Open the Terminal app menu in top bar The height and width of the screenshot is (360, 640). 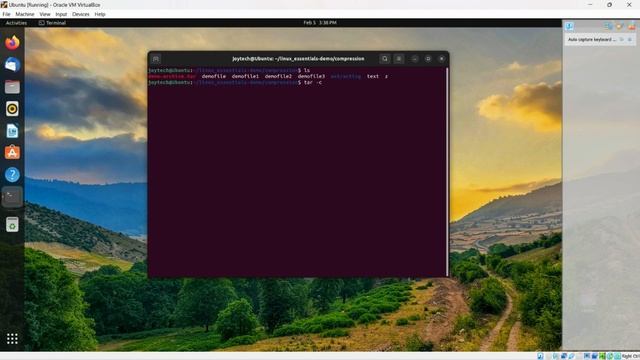pyautogui.click(x=52, y=23)
